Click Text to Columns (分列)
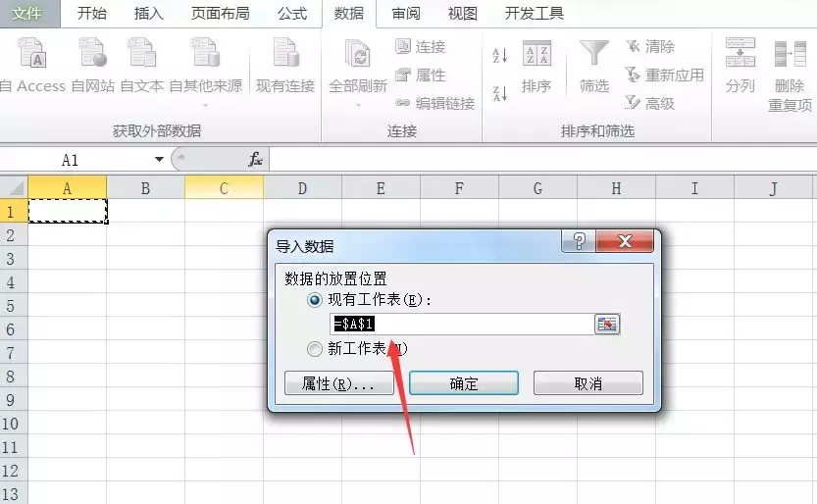Viewport: 817px width, 504px height. tap(740, 65)
